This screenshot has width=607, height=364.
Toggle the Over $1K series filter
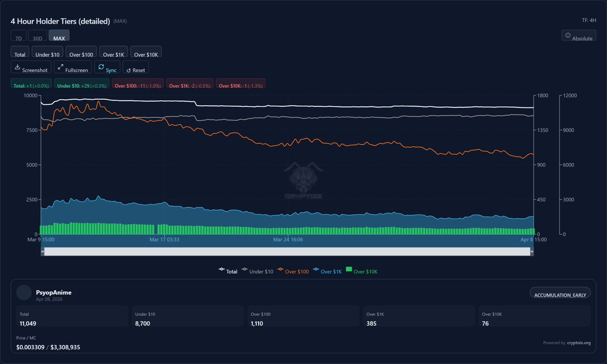(113, 54)
